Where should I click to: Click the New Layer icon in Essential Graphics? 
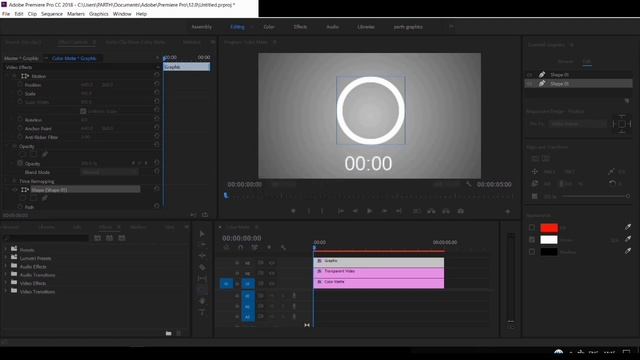[627, 100]
